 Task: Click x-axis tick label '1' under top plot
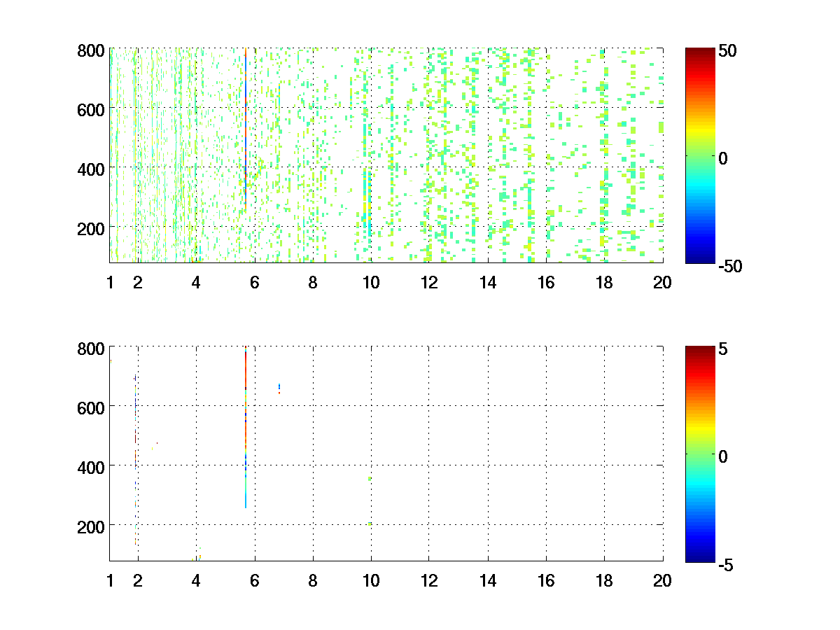tap(110, 283)
